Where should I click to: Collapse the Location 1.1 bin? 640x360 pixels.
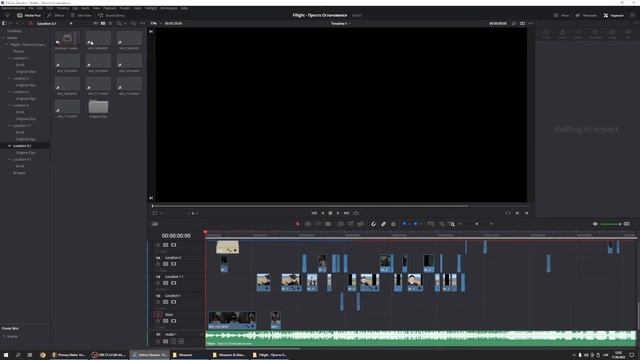pyautogui.click(x=10, y=125)
